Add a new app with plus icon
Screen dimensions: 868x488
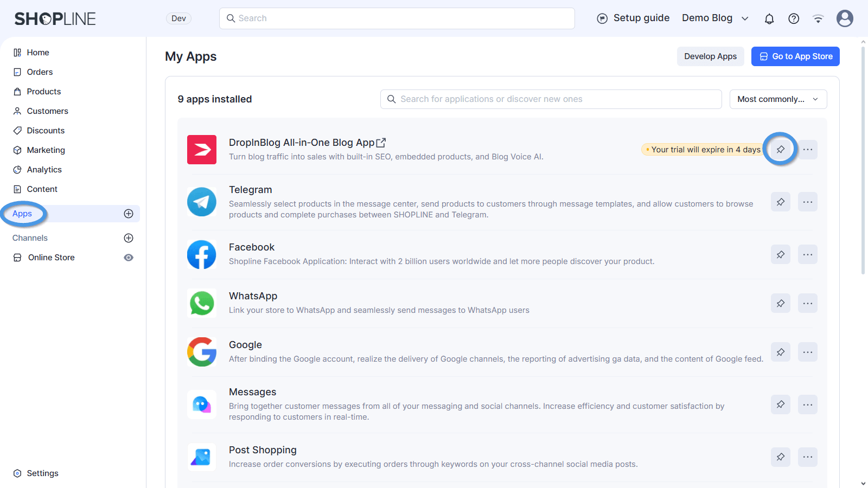(129, 214)
